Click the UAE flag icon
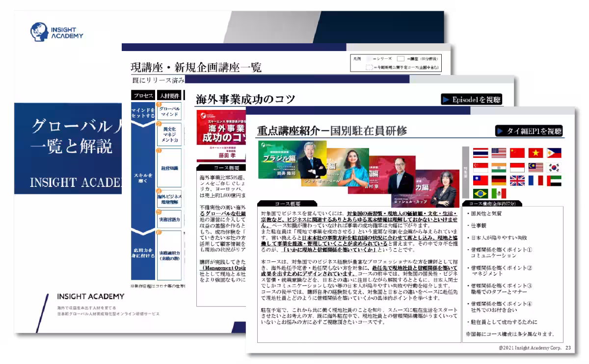 (554, 180)
